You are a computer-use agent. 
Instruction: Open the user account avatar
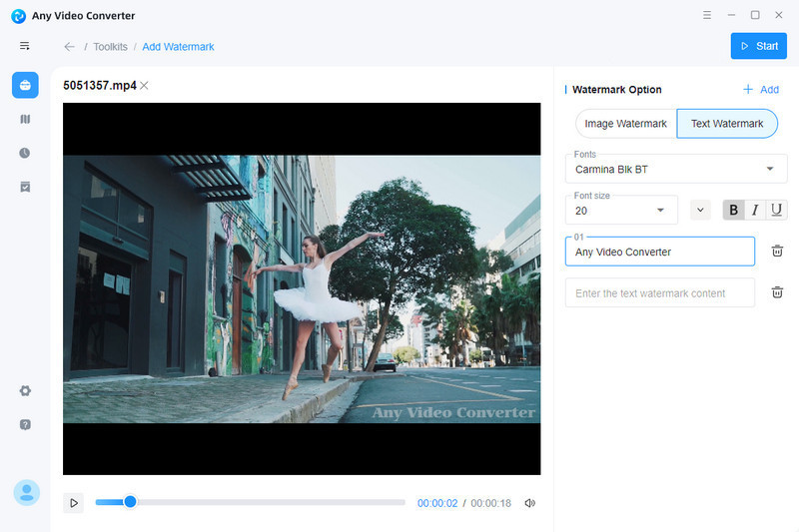(27, 492)
